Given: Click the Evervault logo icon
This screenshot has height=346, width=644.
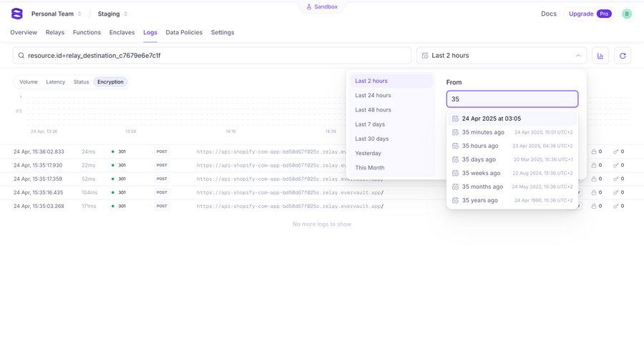Looking at the screenshot, I should pyautogui.click(x=17, y=14).
